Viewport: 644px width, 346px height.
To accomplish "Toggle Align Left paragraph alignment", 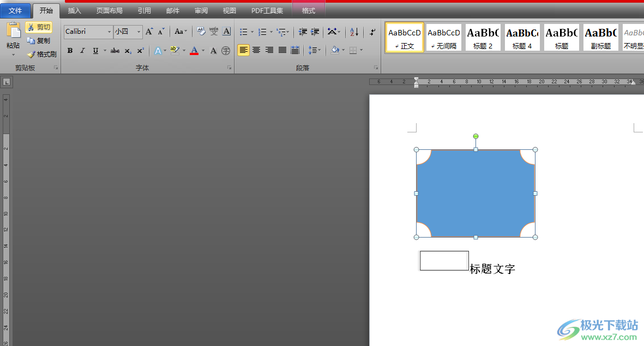I will point(244,50).
